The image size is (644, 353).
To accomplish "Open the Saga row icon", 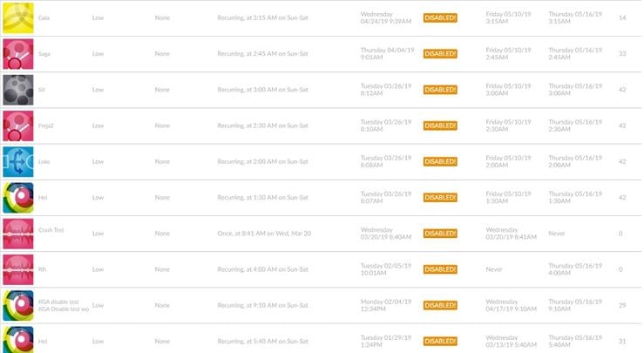I will pyautogui.click(x=17, y=53).
